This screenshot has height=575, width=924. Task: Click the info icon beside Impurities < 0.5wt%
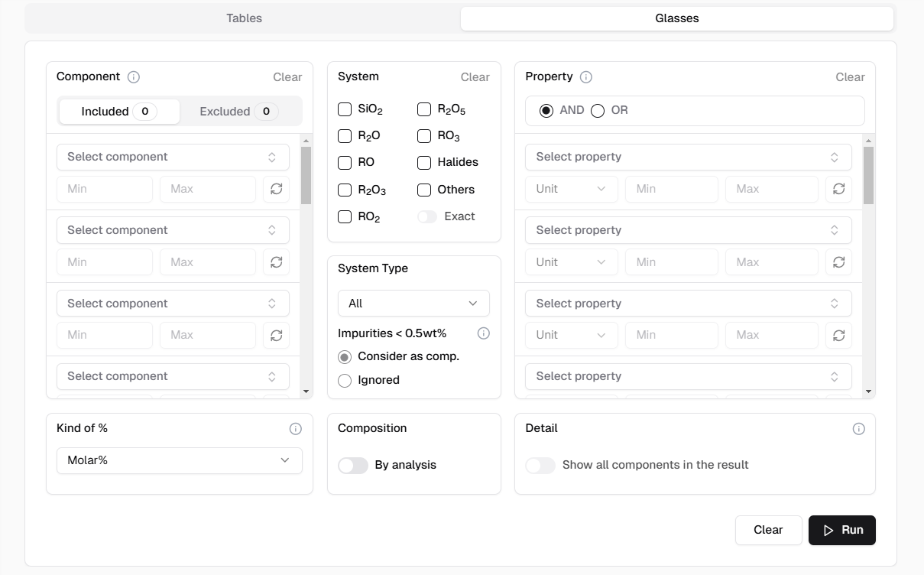483,333
